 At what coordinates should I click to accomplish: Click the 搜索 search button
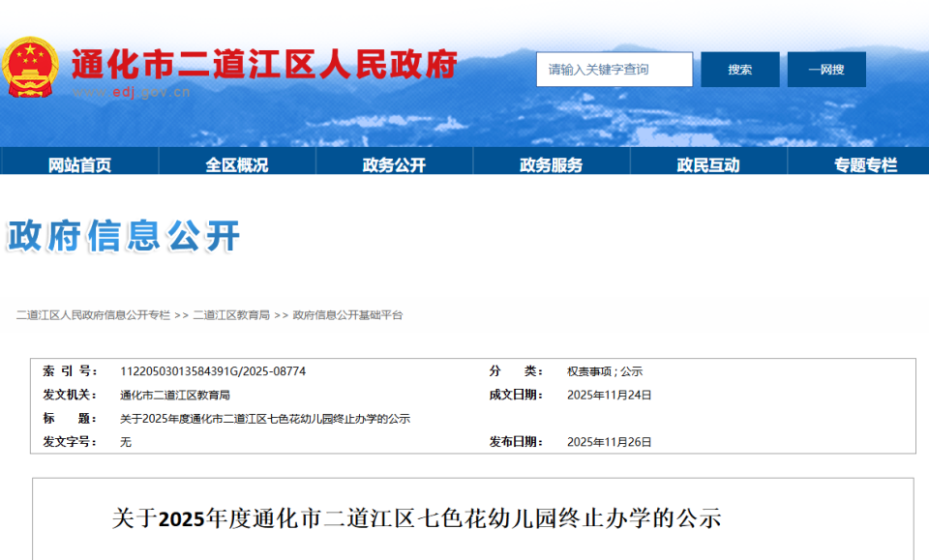[739, 69]
